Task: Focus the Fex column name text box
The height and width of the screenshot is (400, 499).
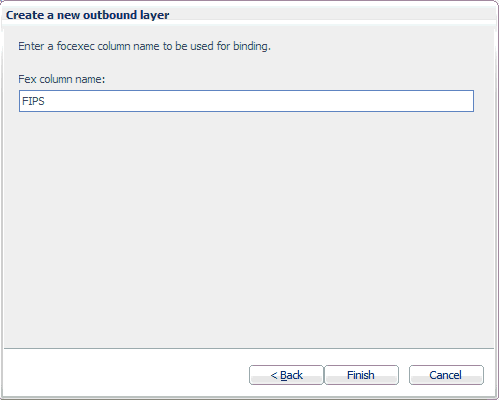Action: coord(246,101)
